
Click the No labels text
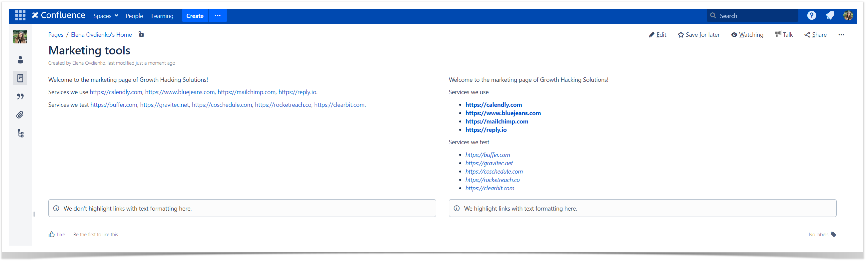point(818,235)
